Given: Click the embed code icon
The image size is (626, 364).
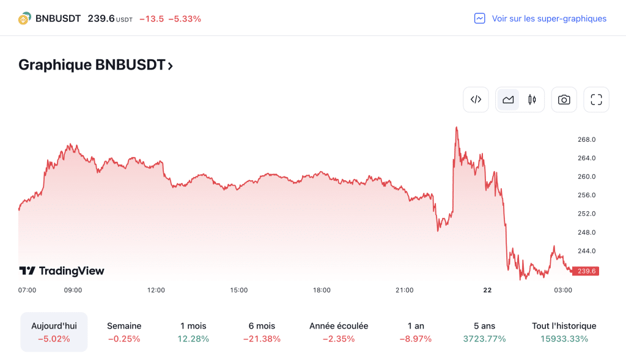Looking at the screenshot, I should pos(476,100).
